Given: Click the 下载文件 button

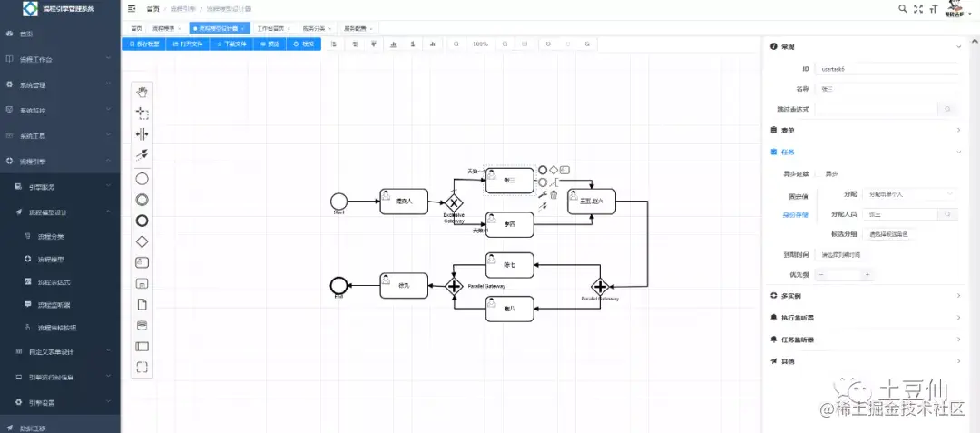Looking at the screenshot, I should (231, 44).
